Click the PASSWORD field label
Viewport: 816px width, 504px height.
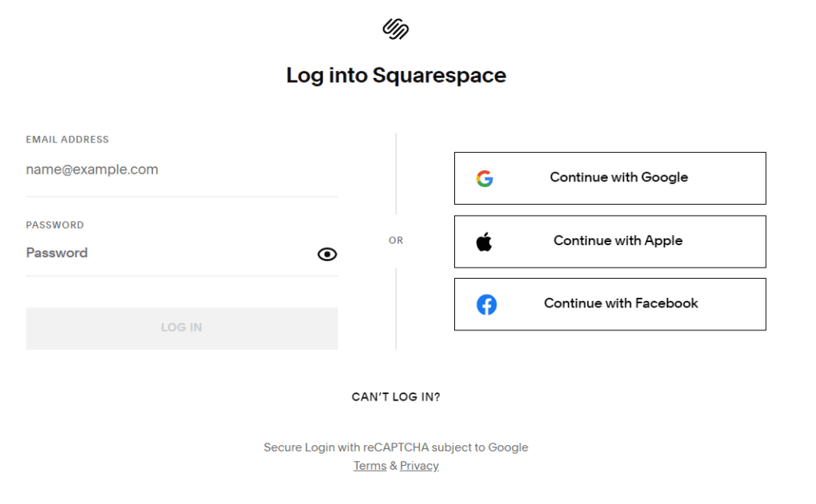[x=55, y=225]
